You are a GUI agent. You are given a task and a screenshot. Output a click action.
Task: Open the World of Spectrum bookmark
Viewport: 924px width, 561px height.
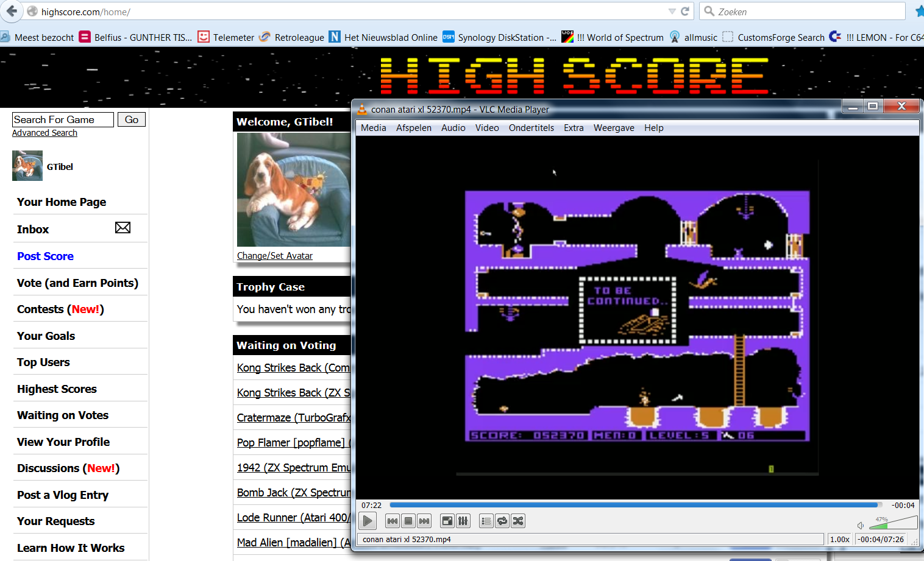[x=613, y=37]
